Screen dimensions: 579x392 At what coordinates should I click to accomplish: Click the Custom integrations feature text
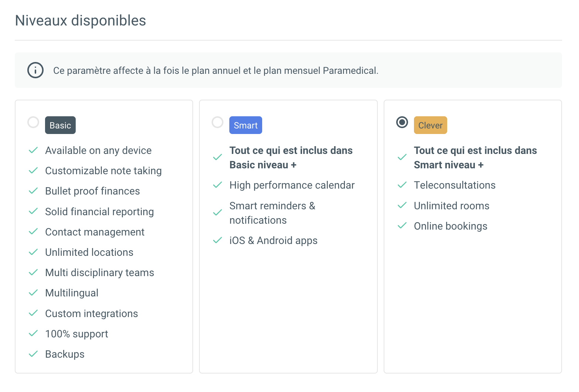(92, 313)
